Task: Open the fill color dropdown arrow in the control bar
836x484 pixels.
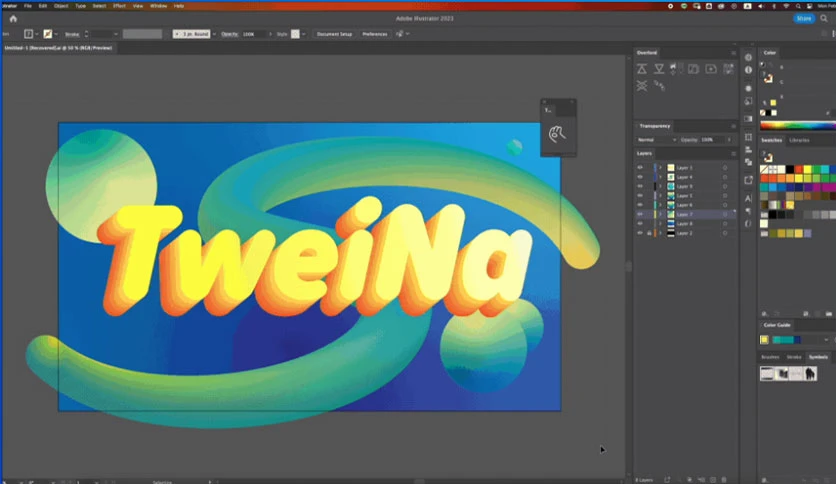Action: tap(37, 34)
